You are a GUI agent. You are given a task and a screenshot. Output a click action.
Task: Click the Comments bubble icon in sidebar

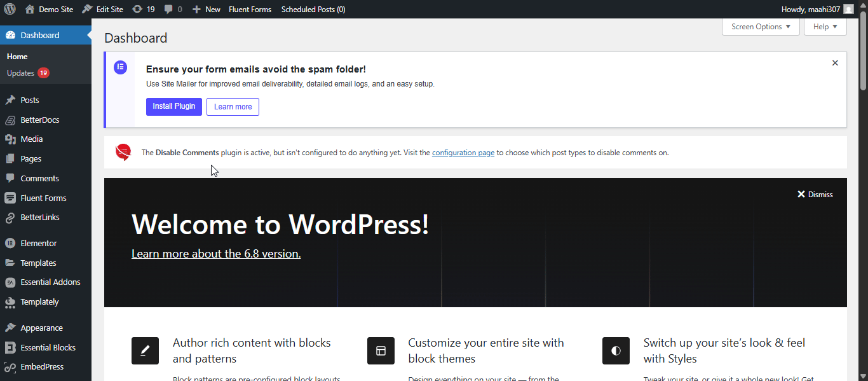(10, 178)
